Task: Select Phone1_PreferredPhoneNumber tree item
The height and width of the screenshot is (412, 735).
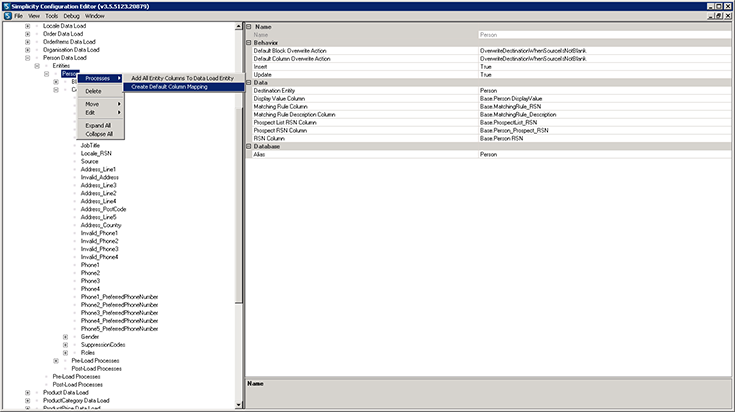Action: pos(119,297)
